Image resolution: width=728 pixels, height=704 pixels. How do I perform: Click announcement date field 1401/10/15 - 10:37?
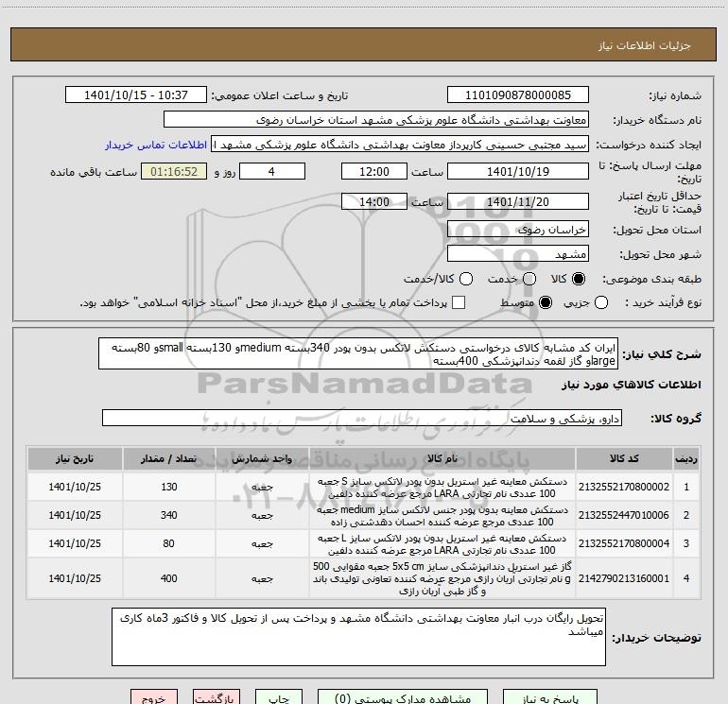click(x=136, y=95)
